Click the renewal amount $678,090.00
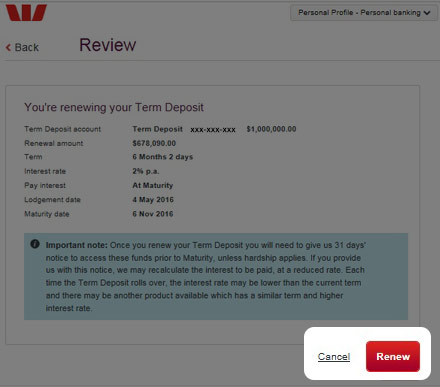Image resolution: width=440 pixels, height=387 pixels. tap(154, 143)
